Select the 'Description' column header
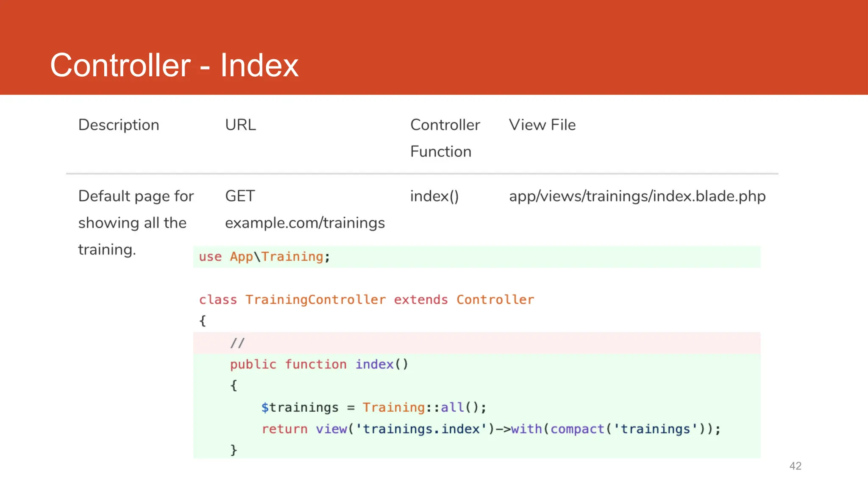The height and width of the screenshot is (488, 868). pos(119,125)
